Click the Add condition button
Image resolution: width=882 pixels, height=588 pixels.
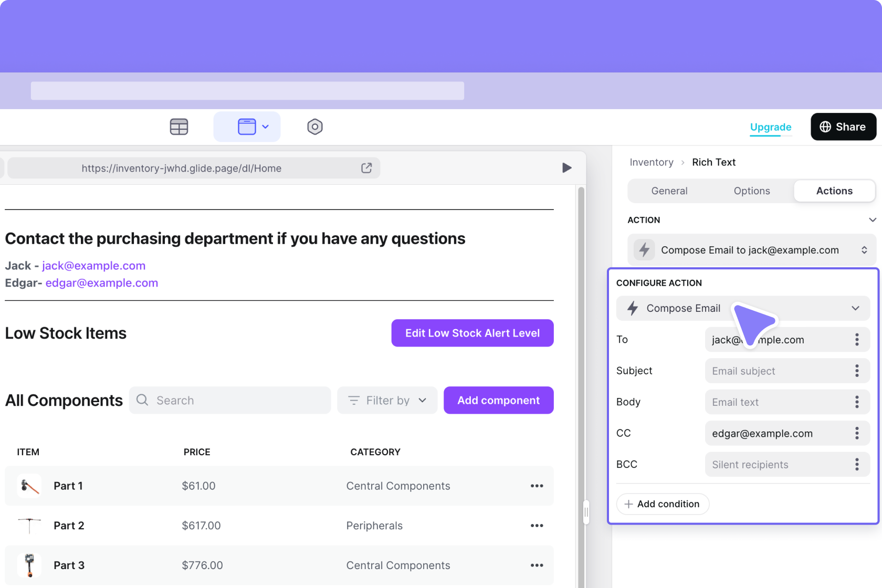662,504
